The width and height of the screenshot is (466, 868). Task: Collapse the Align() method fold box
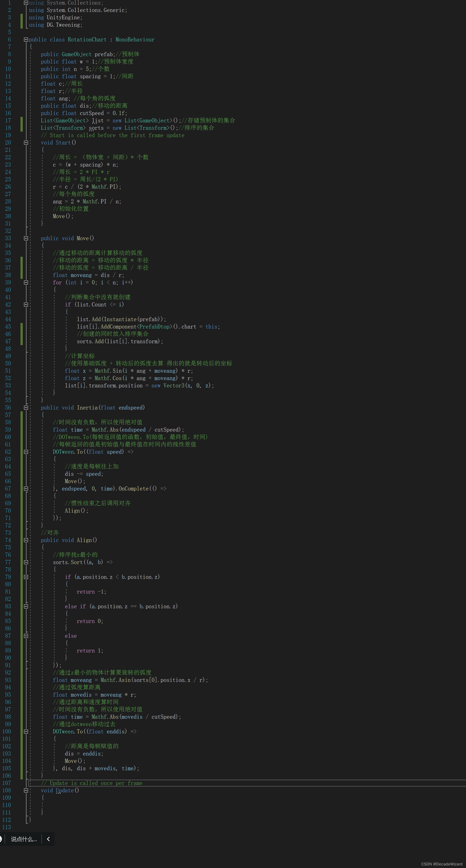[x=26, y=540]
